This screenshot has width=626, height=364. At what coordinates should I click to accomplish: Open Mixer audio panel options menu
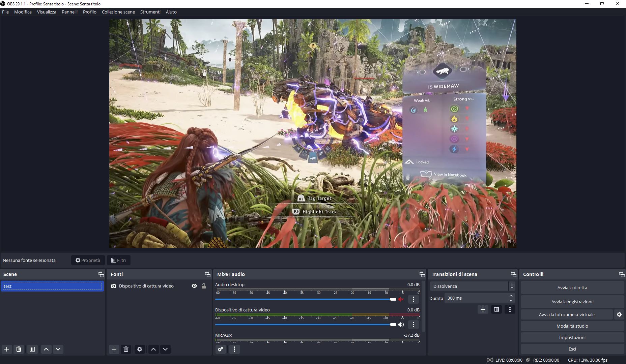tap(234, 349)
